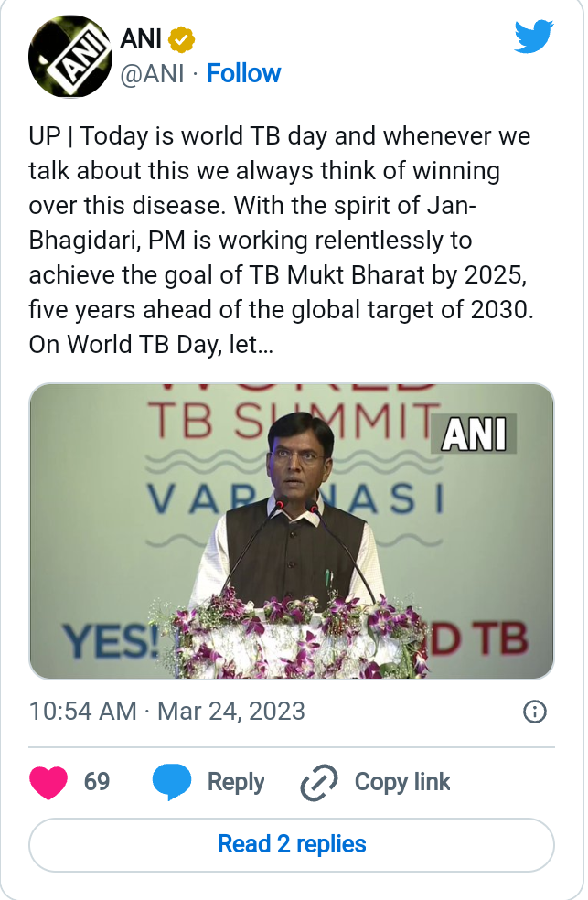Click the ANI display name

141,39
